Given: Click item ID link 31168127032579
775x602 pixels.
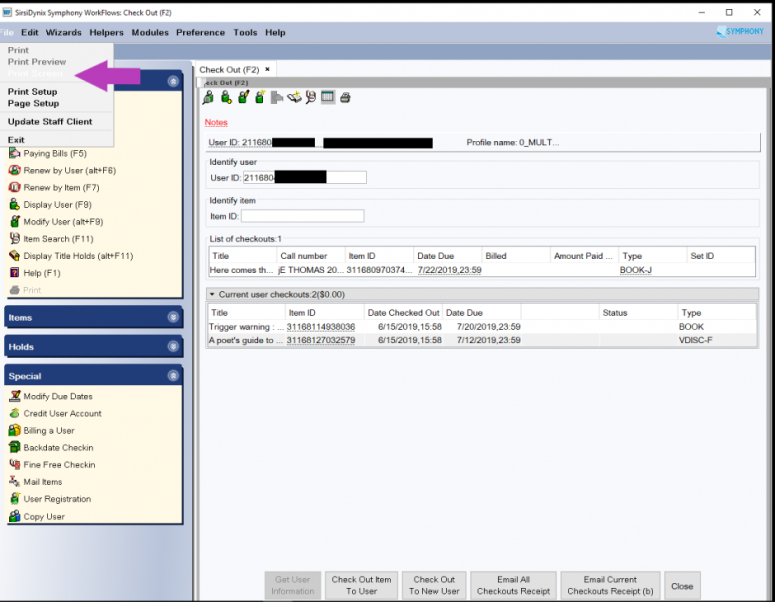Looking at the screenshot, I should click(321, 340).
